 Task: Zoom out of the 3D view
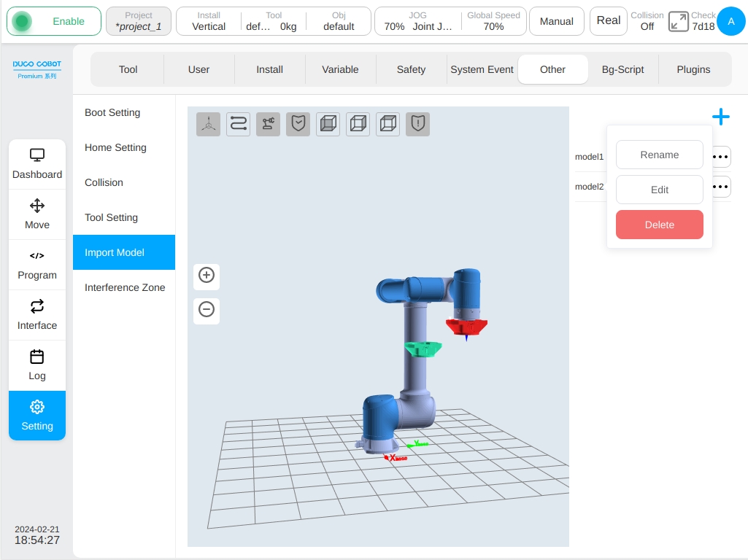(207, 310)
